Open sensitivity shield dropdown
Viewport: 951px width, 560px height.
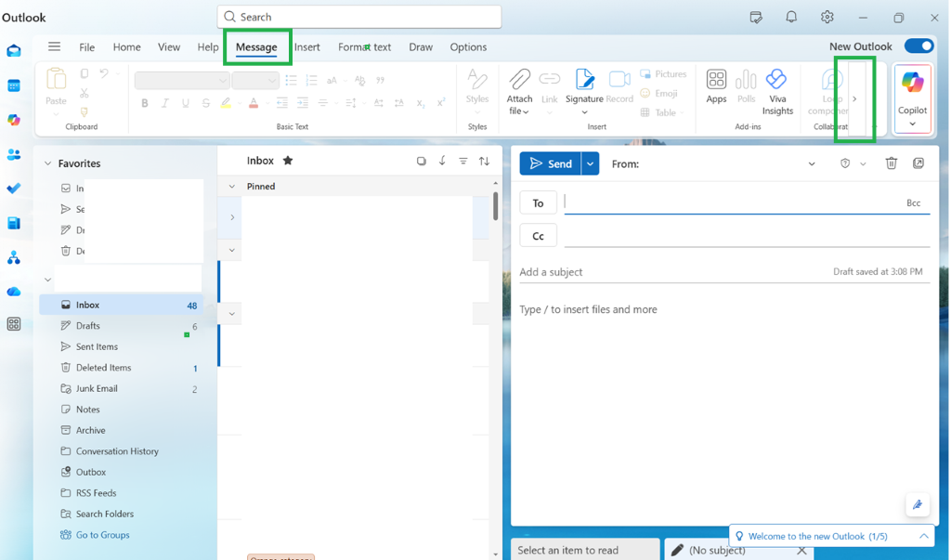863,163
